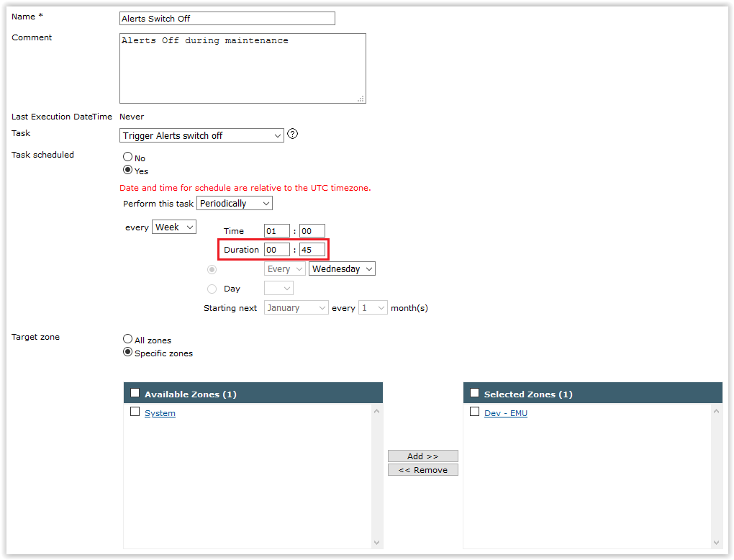Open the January starting month dropdown
Image resolution: width=734 pixels, height=560 pixels.
point(296,307)
